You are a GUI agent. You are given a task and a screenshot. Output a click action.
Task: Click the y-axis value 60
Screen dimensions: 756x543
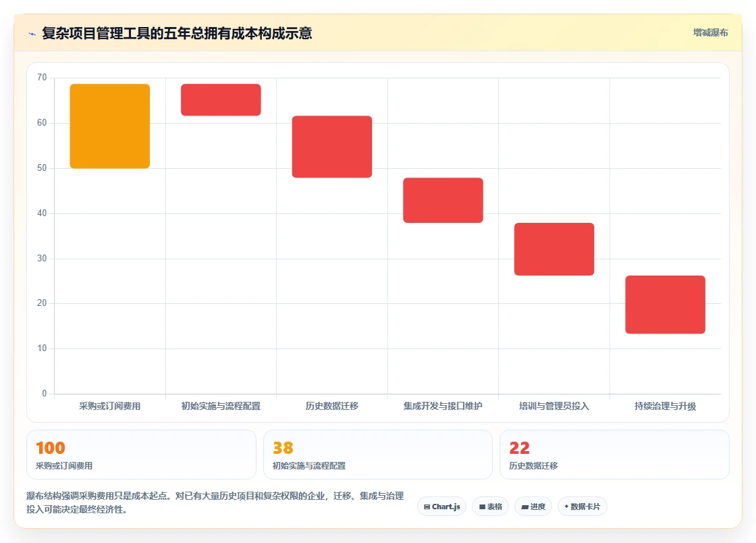[x=42, y=123]
